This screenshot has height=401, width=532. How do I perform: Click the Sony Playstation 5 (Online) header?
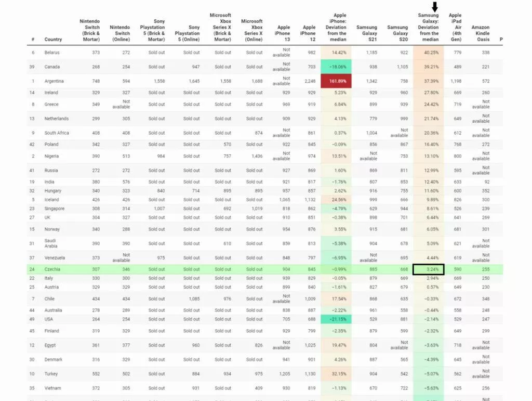point(187,33)
